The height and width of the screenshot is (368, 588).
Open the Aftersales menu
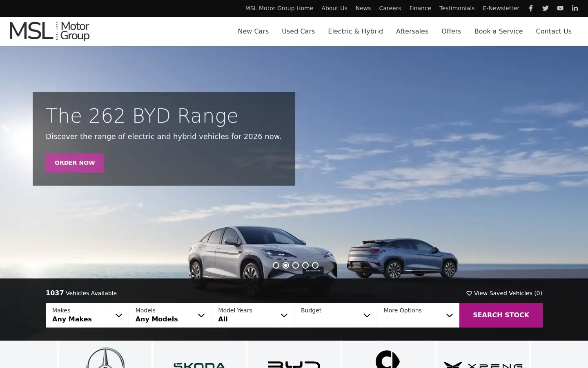(412, 31)
